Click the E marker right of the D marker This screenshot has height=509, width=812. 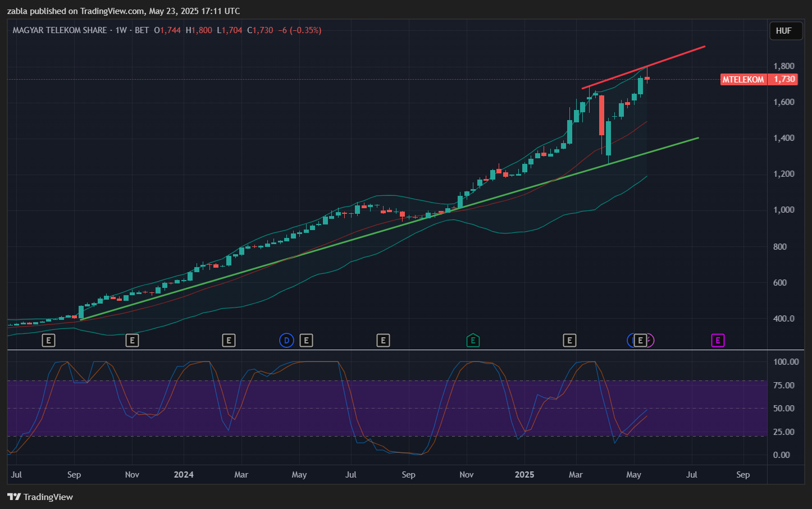(x=306, y=340)
